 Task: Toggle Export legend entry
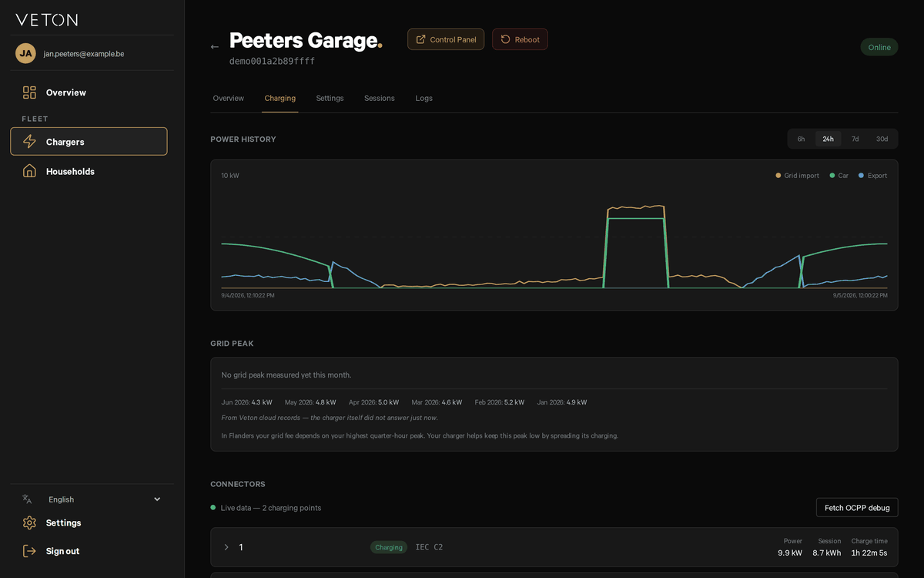coord(872,176)
